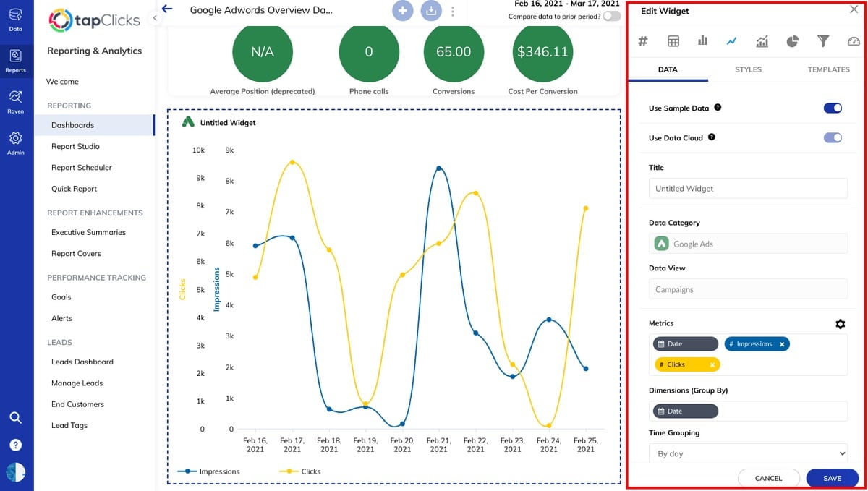Image resolution: width=868 pixels, height=491 pixels.
Task: Select the number (#) widget type
Action: click(x=642, y=41)
